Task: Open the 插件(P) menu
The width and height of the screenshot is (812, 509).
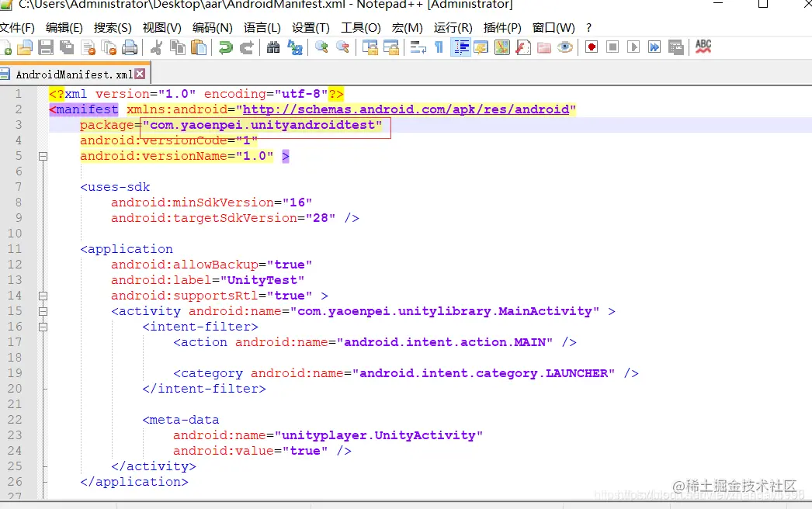Action: pos(502,28)
